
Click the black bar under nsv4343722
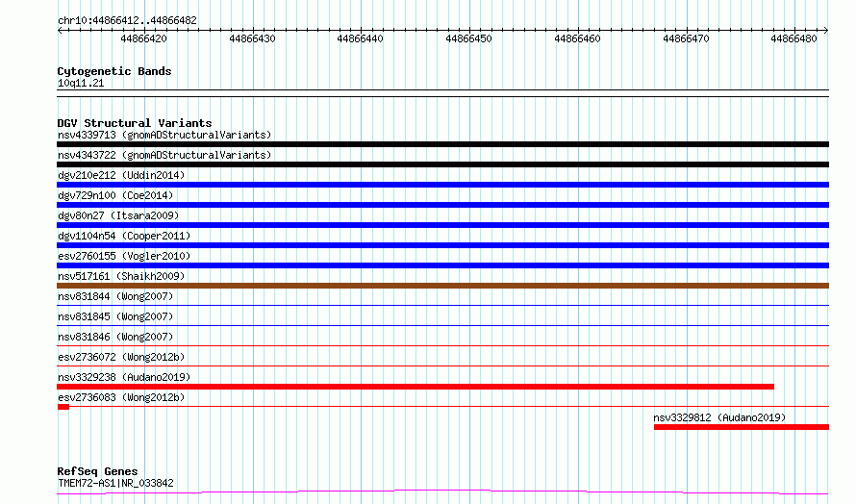point(442,164)
